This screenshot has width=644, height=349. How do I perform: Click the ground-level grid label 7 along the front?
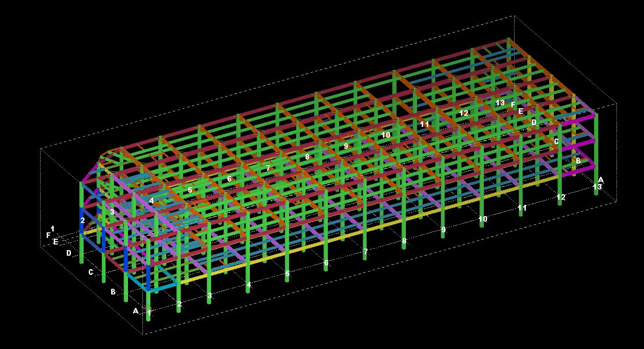(365, 252)
